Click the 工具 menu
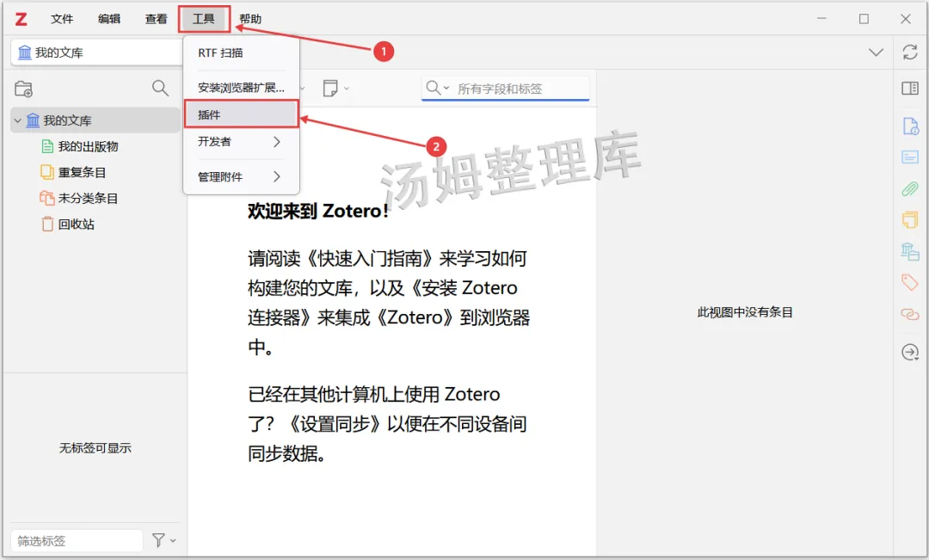Screen dimensions: 929x560 coord(204,19)
